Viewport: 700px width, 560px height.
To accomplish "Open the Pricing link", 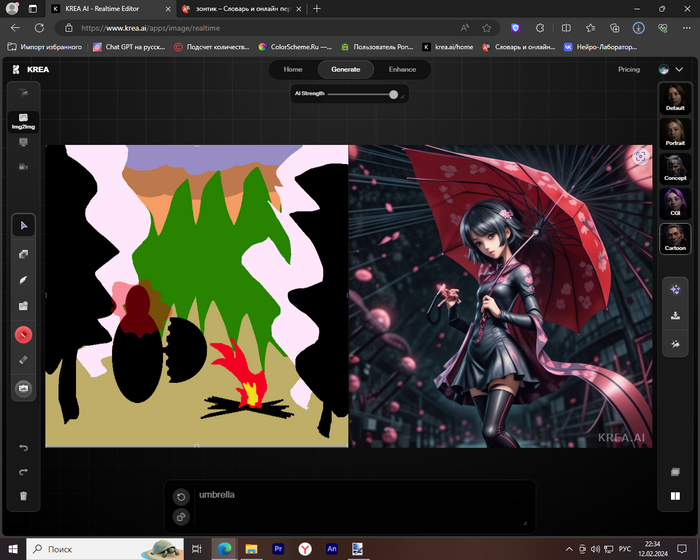I will click(629, 70).
